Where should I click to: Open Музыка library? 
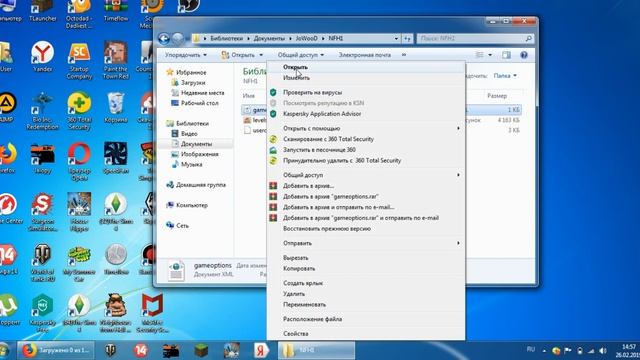coord(191,164)
